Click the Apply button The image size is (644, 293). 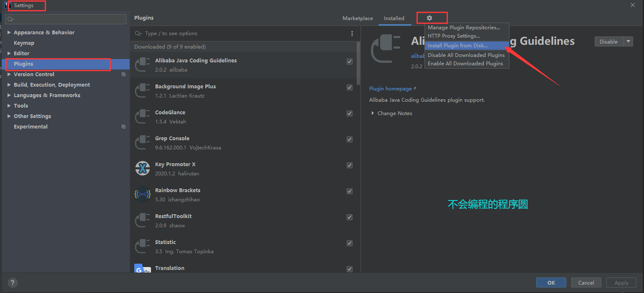[621, 283]
